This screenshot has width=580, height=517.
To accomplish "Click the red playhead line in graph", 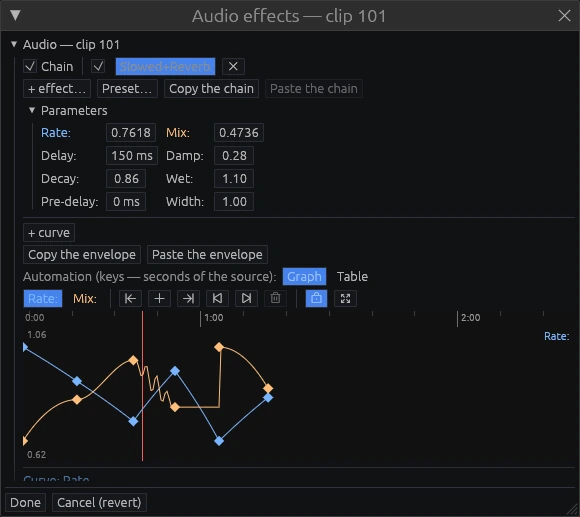I will pyautogui.click(x=142, y=386).
